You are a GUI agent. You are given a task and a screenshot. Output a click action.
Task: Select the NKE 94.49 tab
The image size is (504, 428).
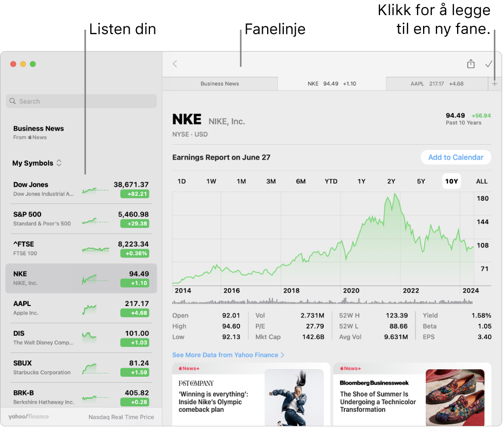tap(332, 84)
